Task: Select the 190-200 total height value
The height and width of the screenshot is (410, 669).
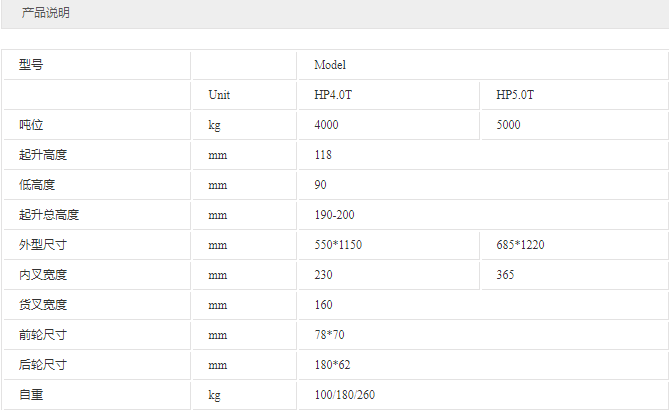Action: (334, 215)
